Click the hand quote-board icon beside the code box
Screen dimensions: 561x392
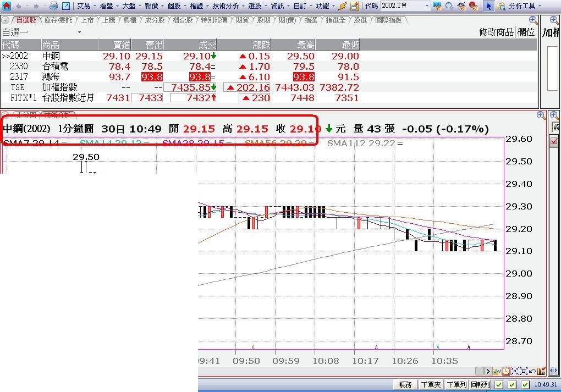click(437, 5)
